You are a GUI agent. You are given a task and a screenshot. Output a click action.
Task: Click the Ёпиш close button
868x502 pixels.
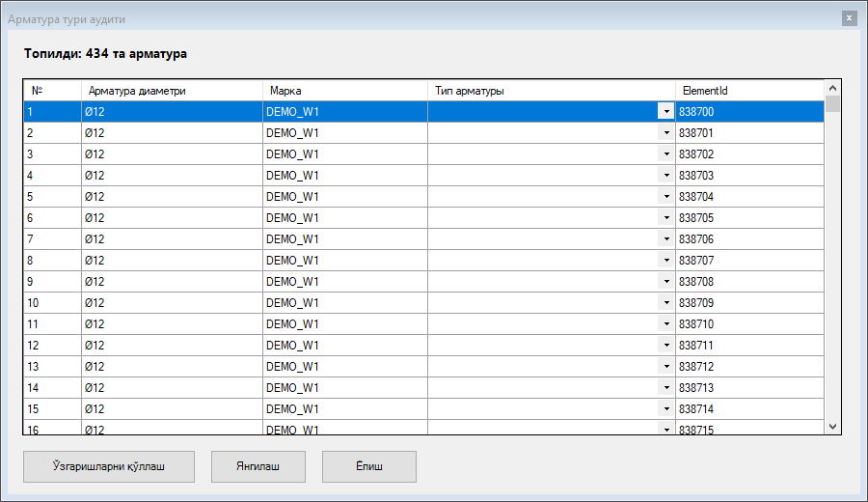coord(369,466)
